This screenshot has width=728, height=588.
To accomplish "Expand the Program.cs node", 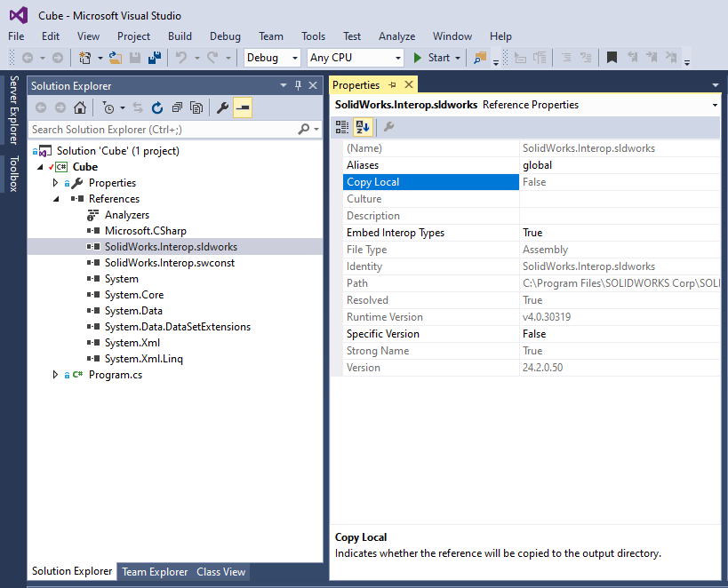I will click(55, 375).
